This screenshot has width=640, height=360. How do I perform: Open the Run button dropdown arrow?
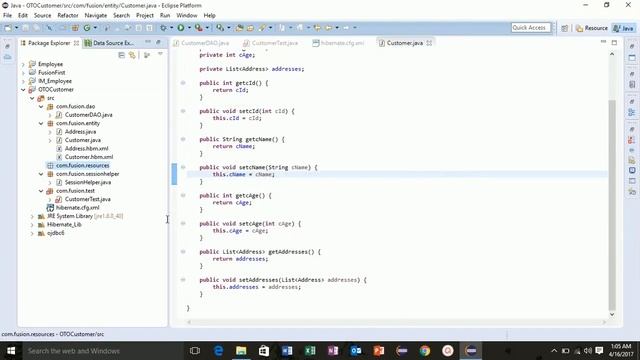[x=189, y=28]
